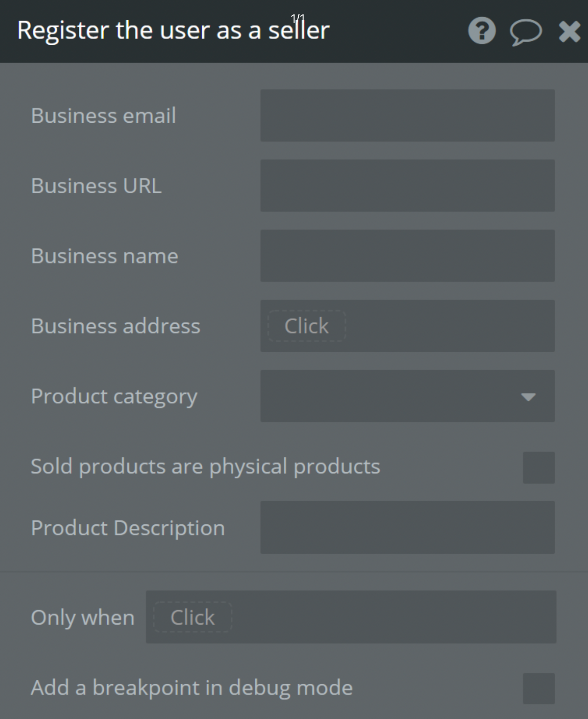588x719 pixels.
Task: Open the Product category dropdown
Action: (396, 396)
